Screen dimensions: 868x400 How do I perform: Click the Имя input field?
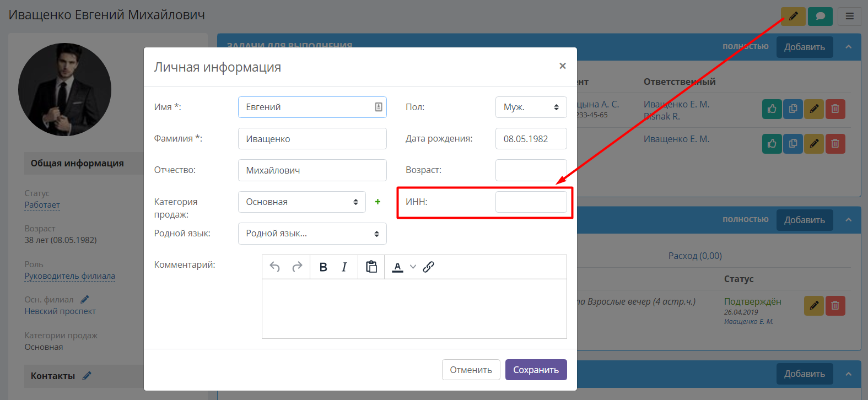point(312,107)
